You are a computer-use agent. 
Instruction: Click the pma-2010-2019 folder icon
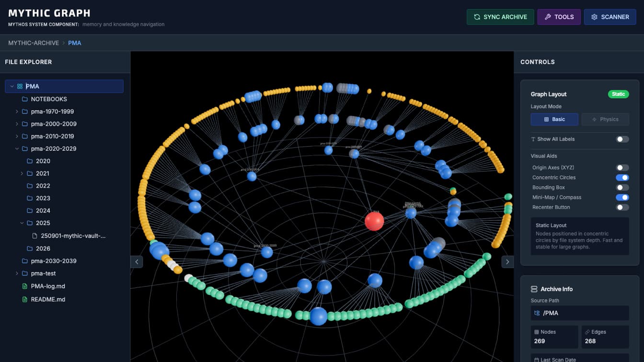click(x=25, y=136)
